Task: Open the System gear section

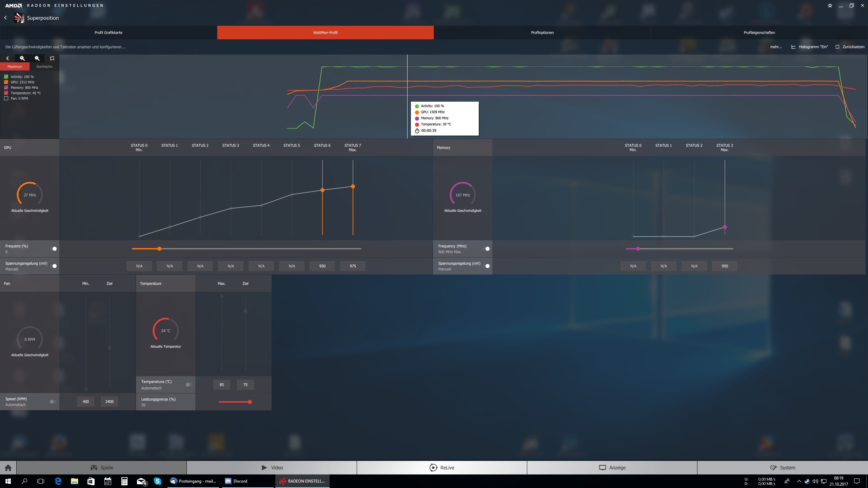Action: click(782, 468)
